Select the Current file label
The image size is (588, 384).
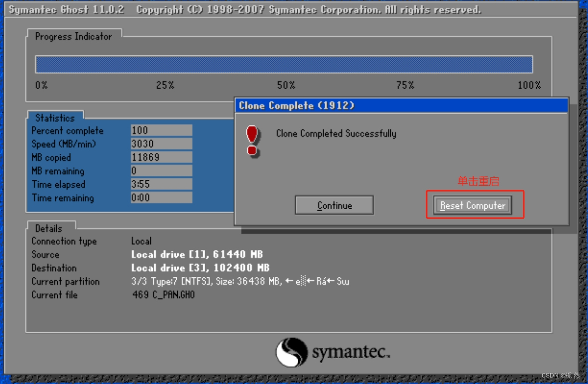tap(54, 295)
